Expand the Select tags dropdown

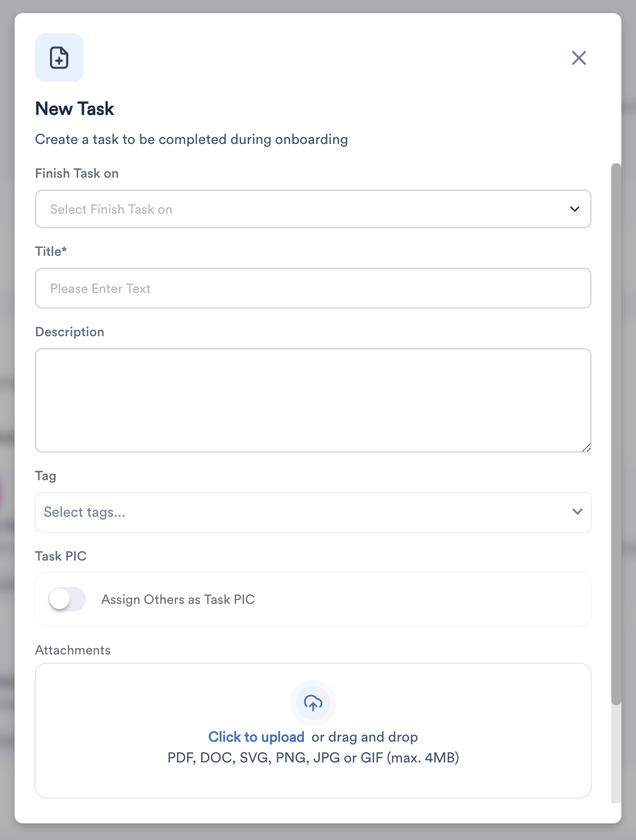pos(313,512)
